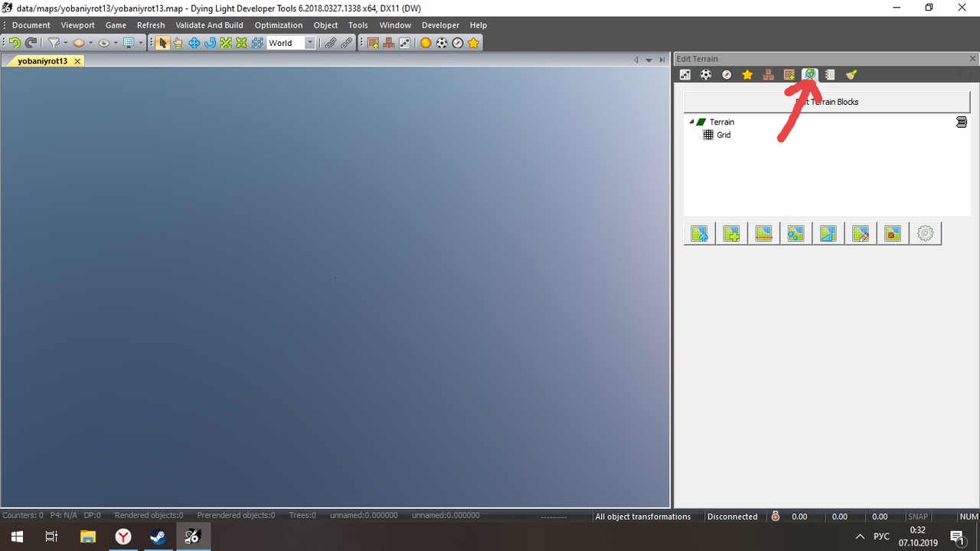Viewport: 980px width, 551px height.
Task: Click the soccer ball icon in main toolbar
Action: 442,43
